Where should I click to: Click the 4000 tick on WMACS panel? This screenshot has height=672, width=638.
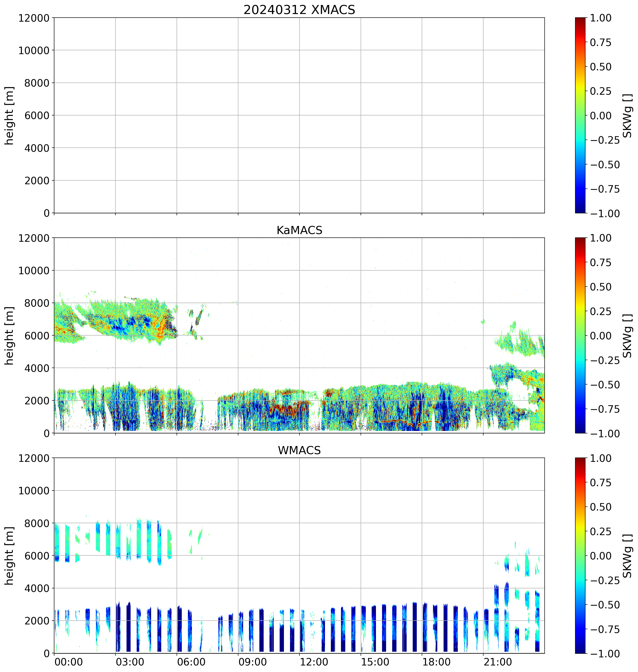point(37,588)
